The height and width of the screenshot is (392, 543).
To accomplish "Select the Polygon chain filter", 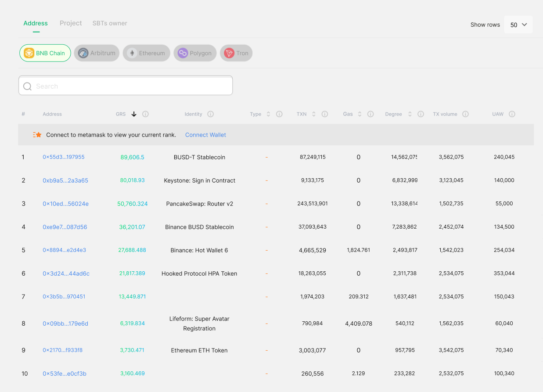I will click(x=195, y=53).
